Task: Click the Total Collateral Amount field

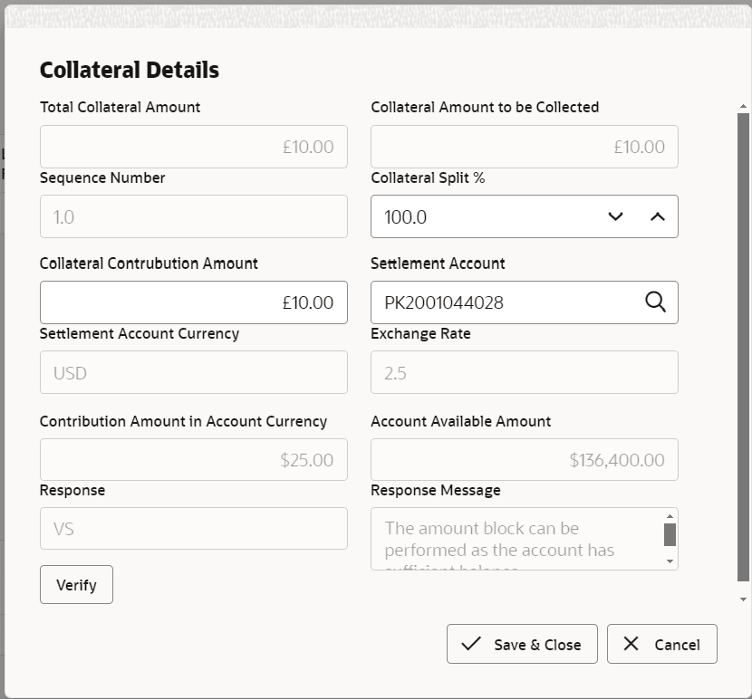Action: [193, 146]
